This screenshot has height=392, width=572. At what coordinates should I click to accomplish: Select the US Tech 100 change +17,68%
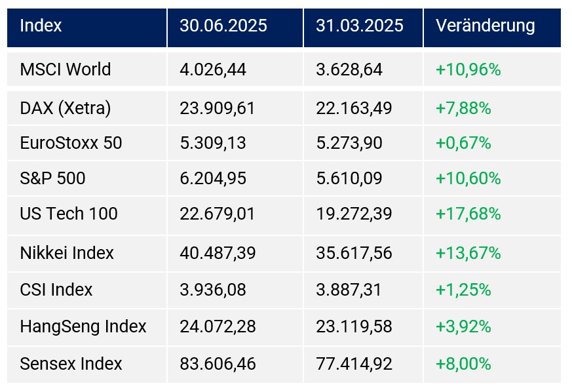tap(468, 214)
